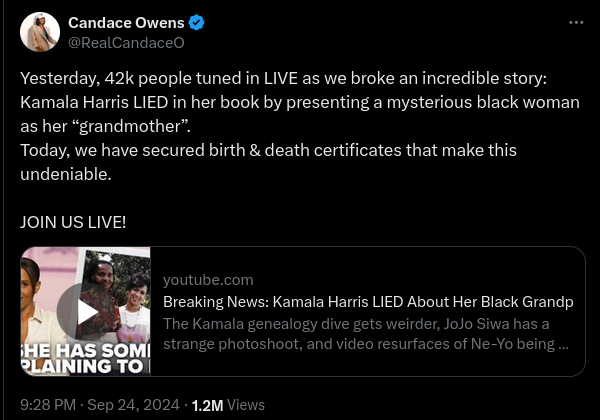Open the tweet's more options menu
This screenshot has height=420, width=600.
pos(575,22)
